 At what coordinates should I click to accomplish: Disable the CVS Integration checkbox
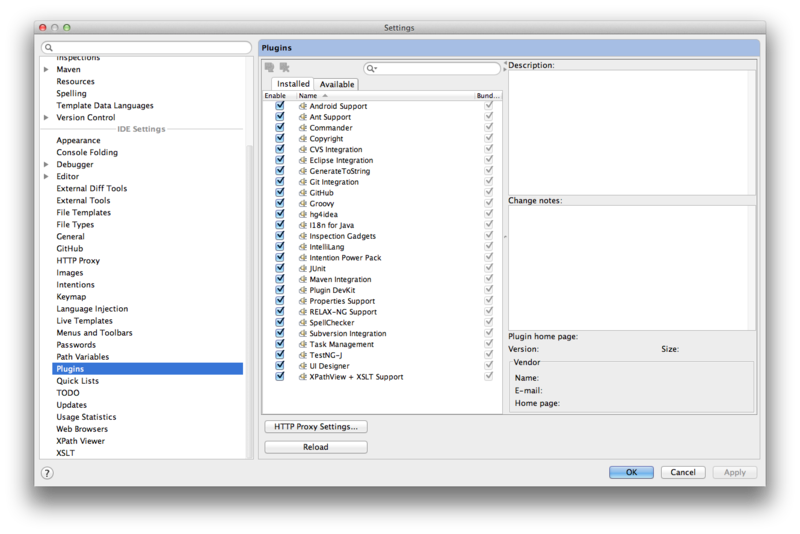pyautogui.click(x=280, y=148)
